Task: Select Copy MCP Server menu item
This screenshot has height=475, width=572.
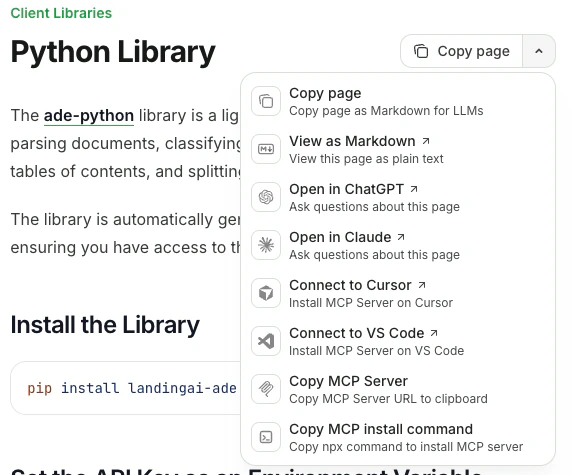Action: pyautogui.click(x=398, y=389)
